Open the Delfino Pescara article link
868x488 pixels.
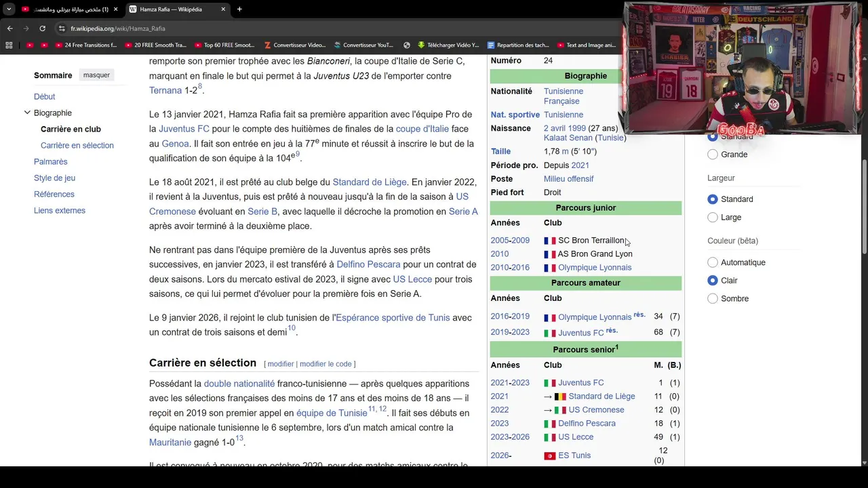pyautogui.click(x=368, y=264)
